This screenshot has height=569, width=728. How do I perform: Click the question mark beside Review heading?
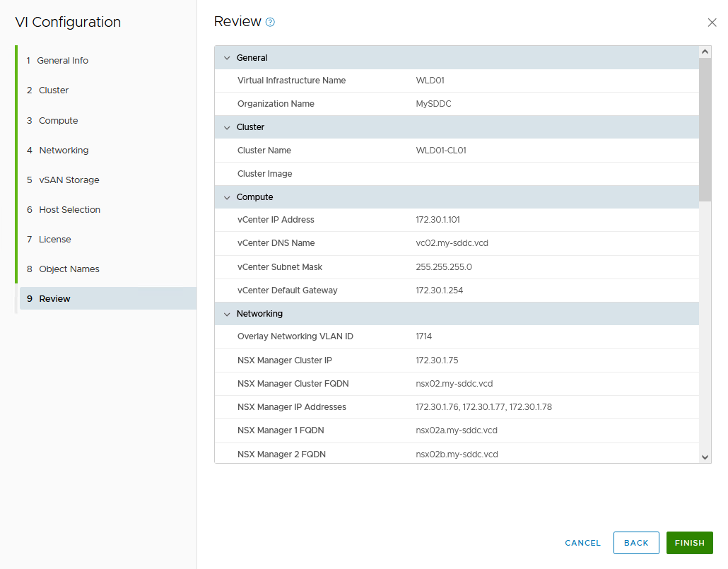269,22
